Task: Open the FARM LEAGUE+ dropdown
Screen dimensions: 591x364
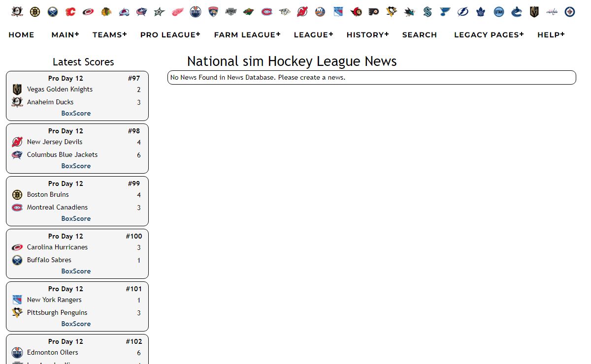Action: [x=247, y=34]
